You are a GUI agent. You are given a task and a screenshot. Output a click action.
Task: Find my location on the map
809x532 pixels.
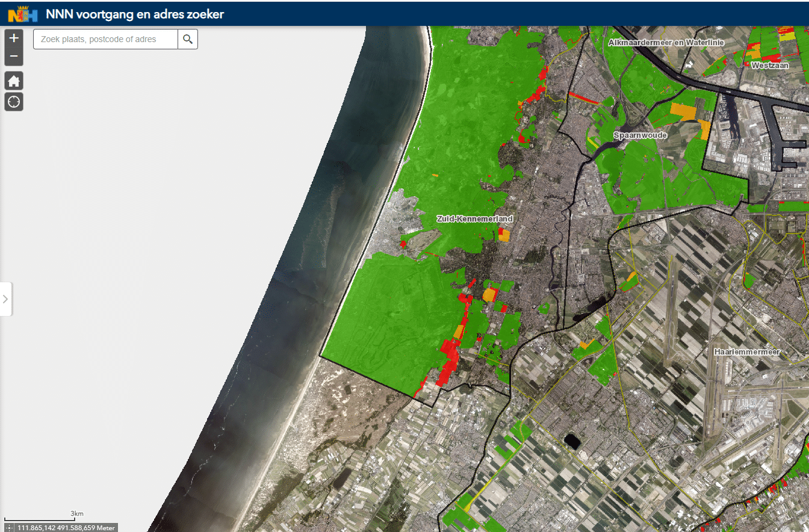[14, 102]
